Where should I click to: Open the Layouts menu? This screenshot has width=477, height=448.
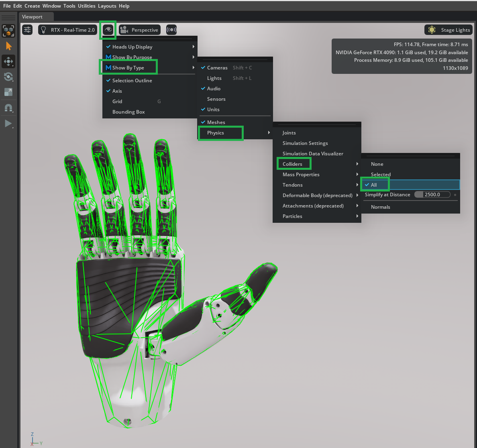pos(107,6)
